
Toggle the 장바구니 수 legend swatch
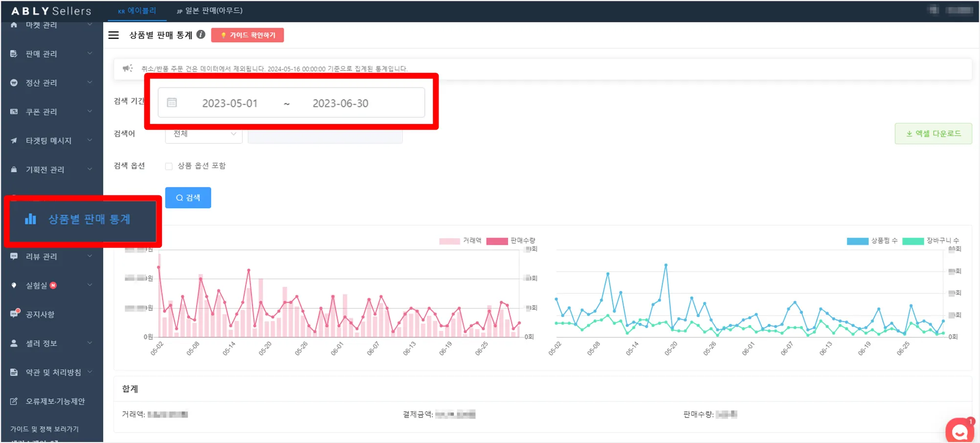coord(913,241)
